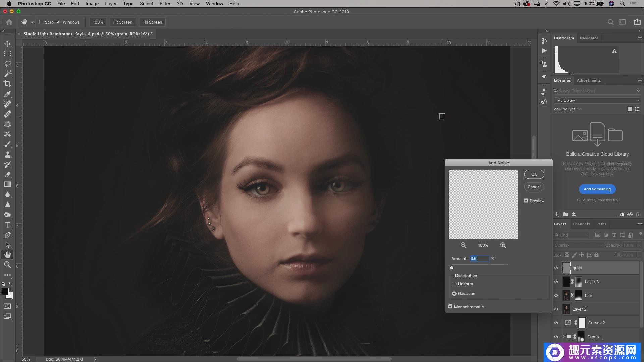Open the Filter menu
644x362 pixels.
(165, 4)
